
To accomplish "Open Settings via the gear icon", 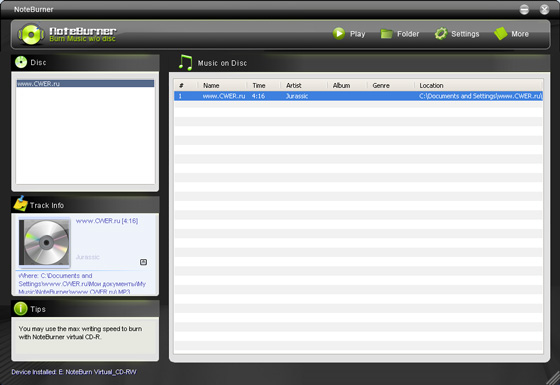I will (x=441, y=34).
